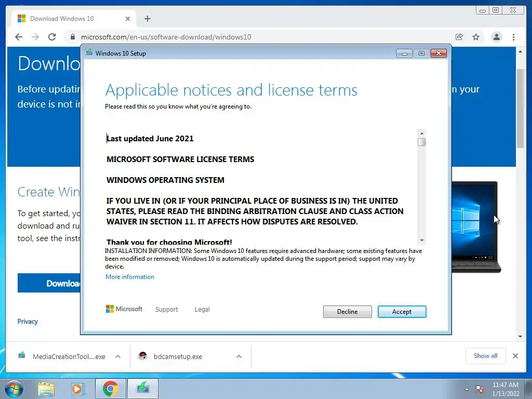Click the license text scrollbar down arrow

tap(422, 240)
